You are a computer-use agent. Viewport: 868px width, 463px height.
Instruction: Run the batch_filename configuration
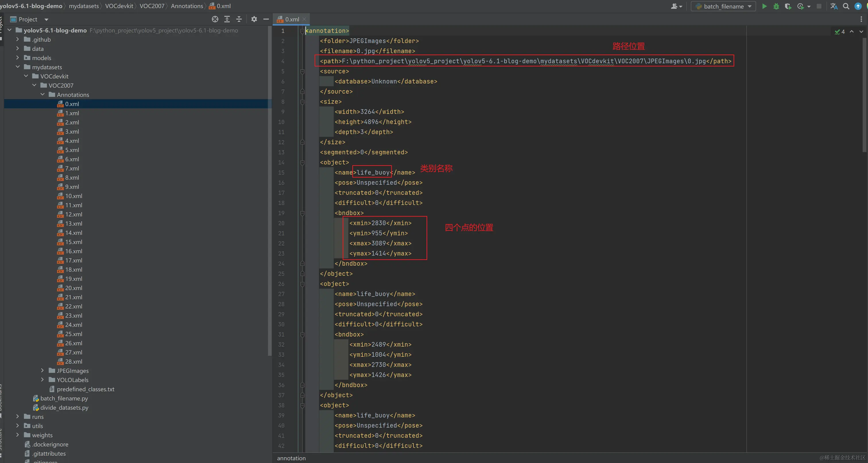click(764, 6)
